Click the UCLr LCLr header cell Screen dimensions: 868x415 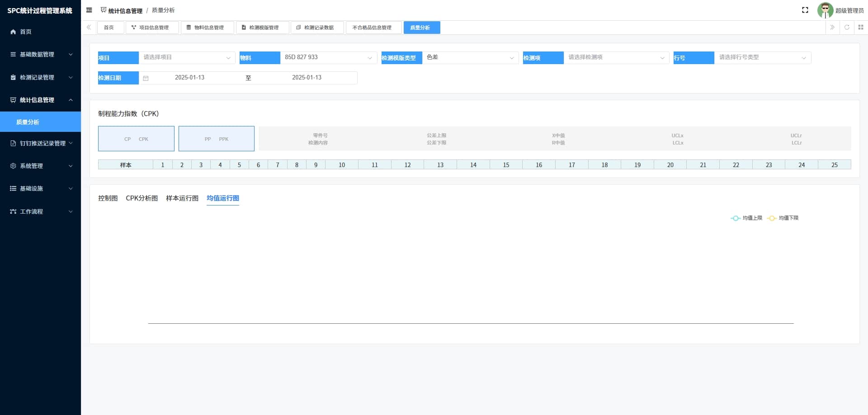(797, 139)
